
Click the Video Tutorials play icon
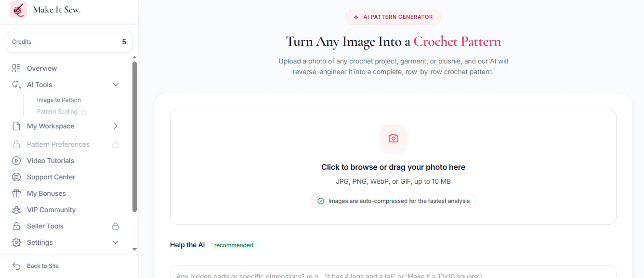pyautogui.click(x=16, y=161)
